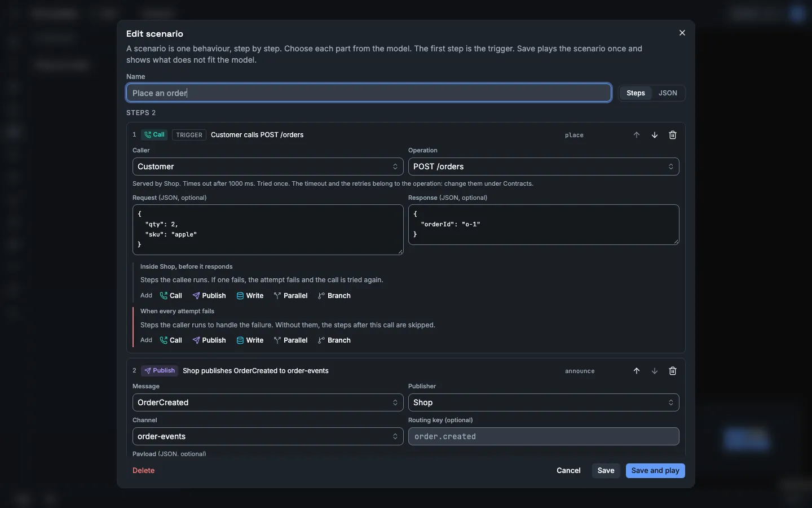The width and height of the screenshot is (812, 508).
Task: Click the "place" step label
Action: [574, 135]
